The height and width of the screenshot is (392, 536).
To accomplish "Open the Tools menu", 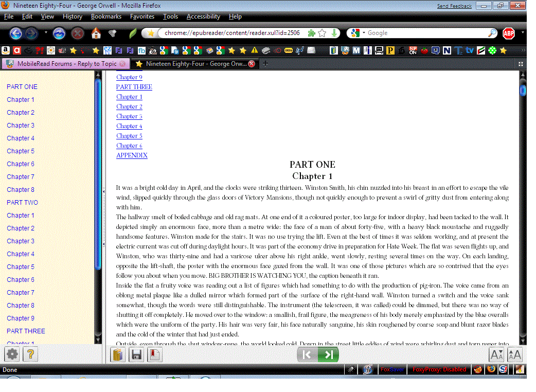I will coord(170,16).
